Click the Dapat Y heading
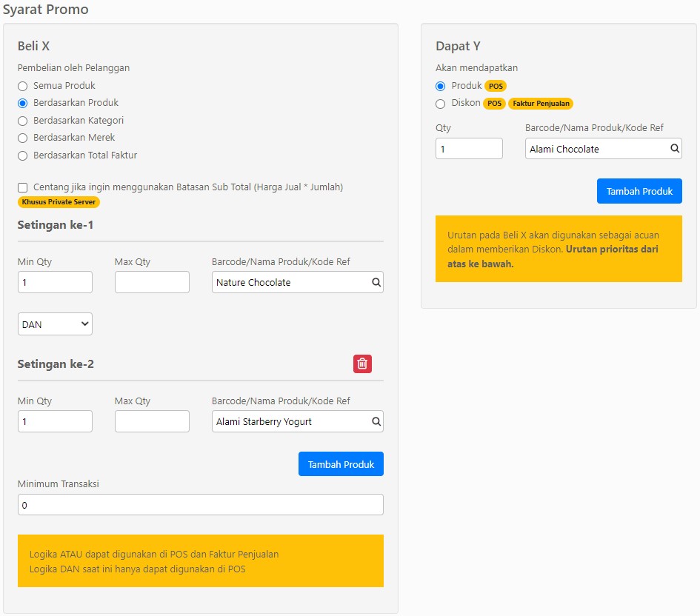 (458, 46)
